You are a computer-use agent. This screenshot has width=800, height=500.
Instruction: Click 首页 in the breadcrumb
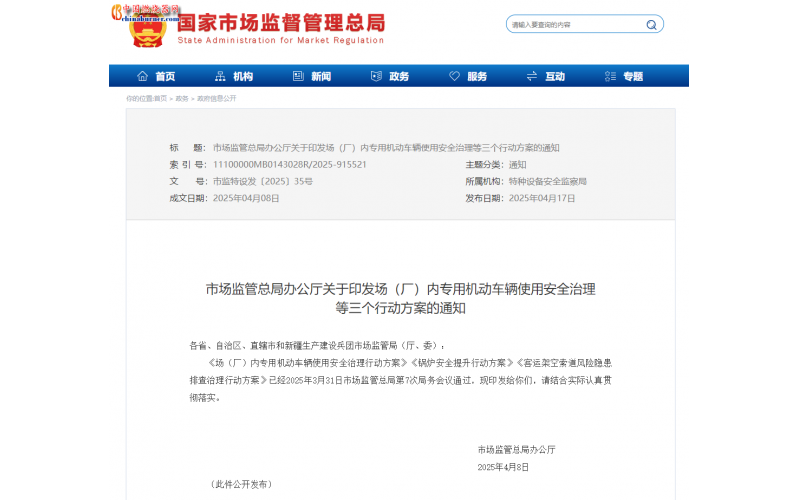pos(160,98)
